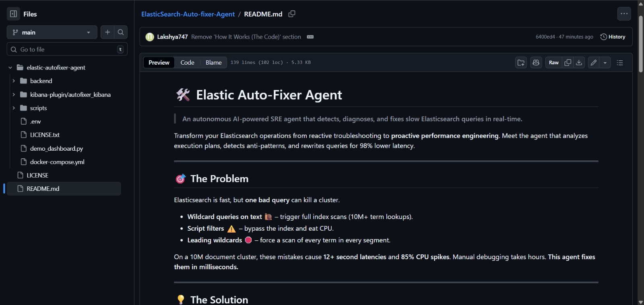This screenshot has width=644, height=305.
Task: Click the scrollbar up arrow
Action: pyautogui.click(x=641, y=3)
